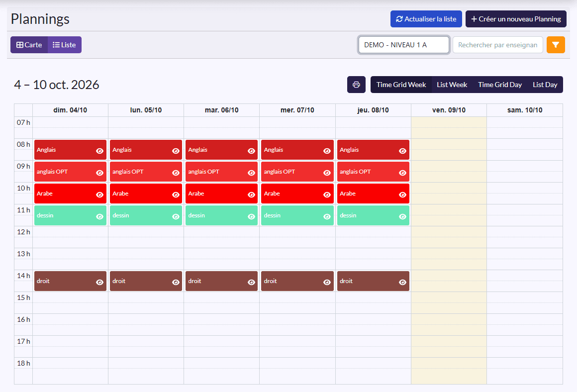
Task: Click eye icon on Arabe event mer. 07/10
Action: tap(327, 195)
